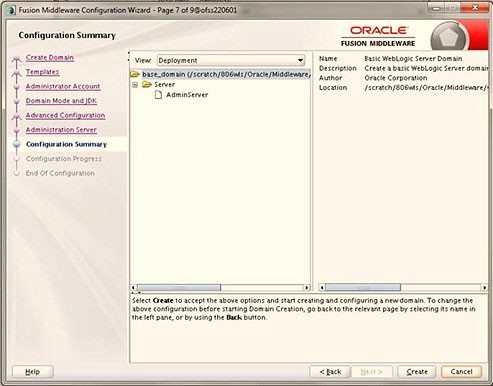Close the wizard window
Viewport: 493px width, 386px height.
pyautogui.click(x=474, y=7)
